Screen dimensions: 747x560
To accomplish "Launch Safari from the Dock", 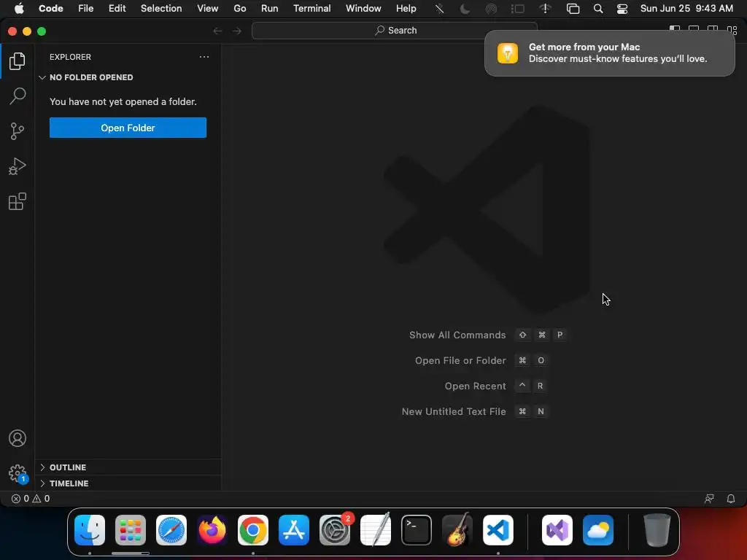I will click(x=171, y=530).
